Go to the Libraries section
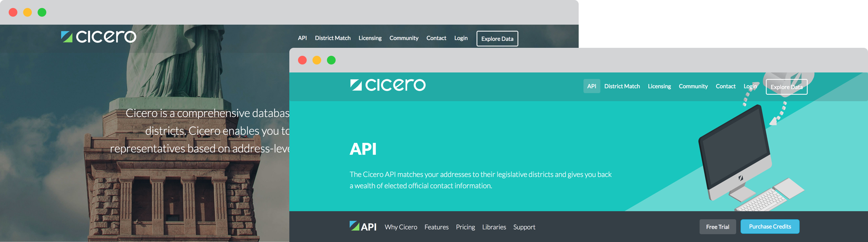 pos(494,227)
